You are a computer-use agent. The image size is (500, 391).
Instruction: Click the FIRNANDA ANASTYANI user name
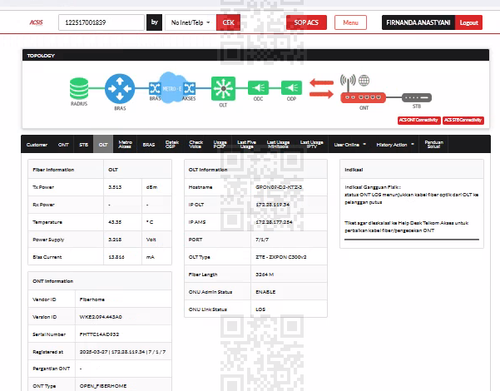418,22
